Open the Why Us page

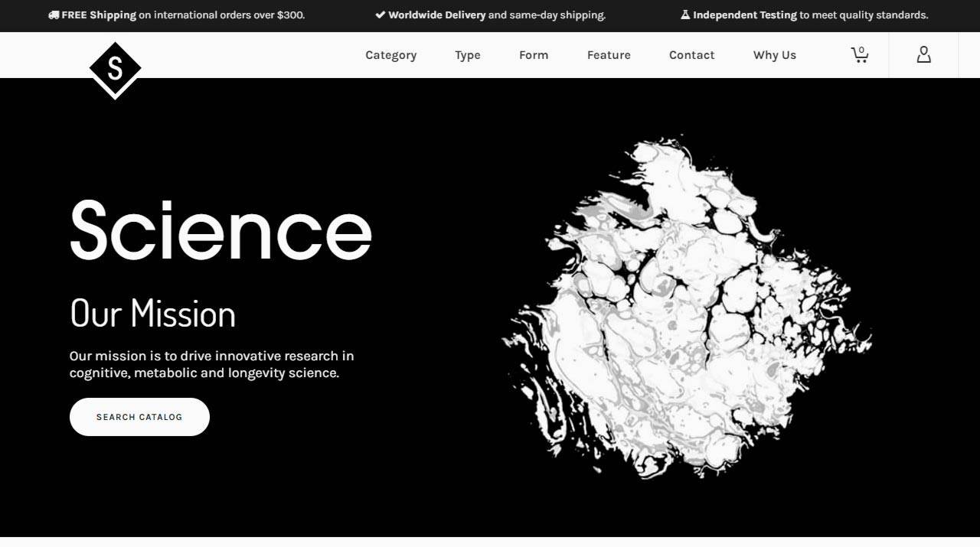(x=774, y=55)
